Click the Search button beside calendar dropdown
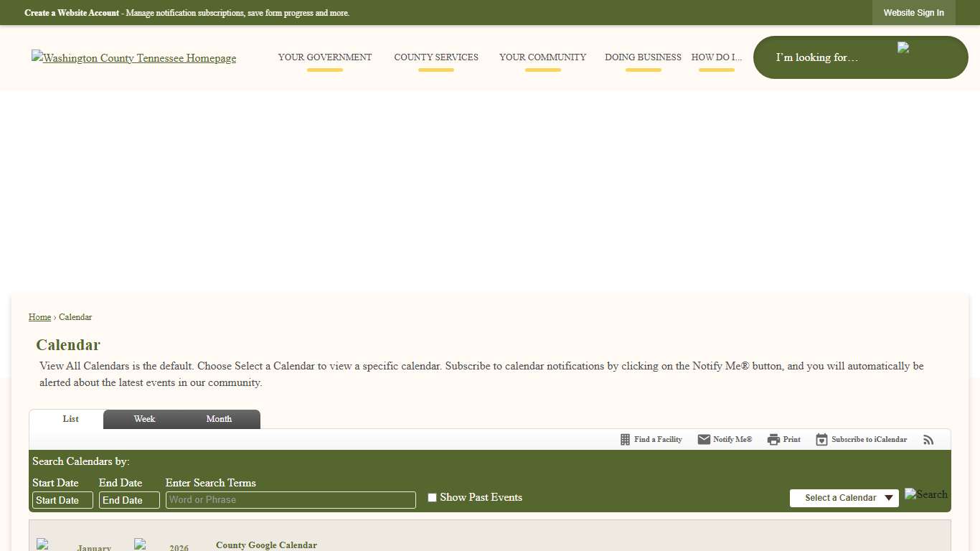 tap(925, 494)
